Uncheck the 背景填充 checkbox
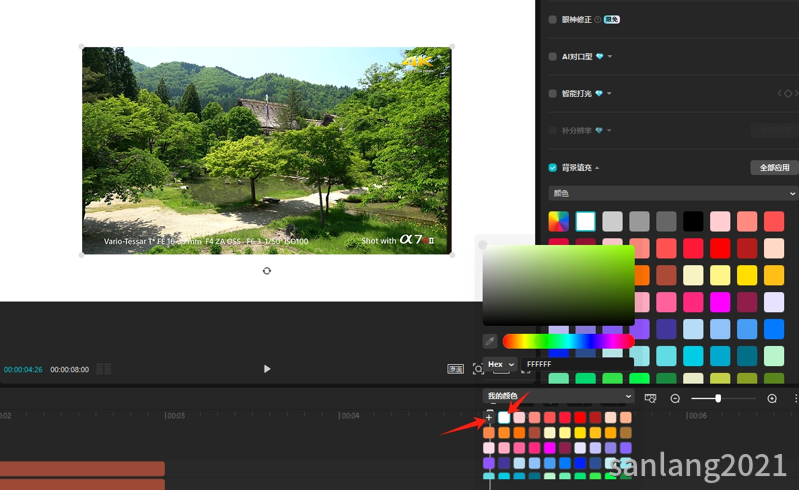The height and width of the screenshot is (490, 799). (553, 168)
